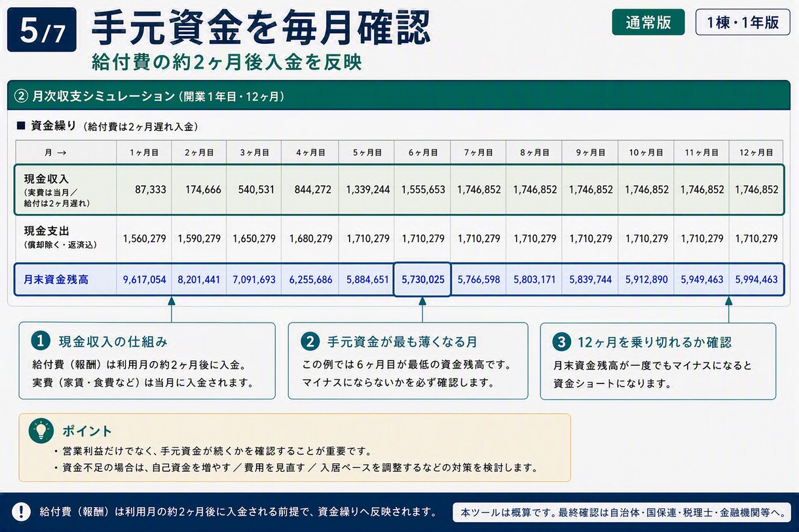Screen dimensions: 799x532
Task: Click the expense value 1,650,279
Action: tap(254, 239)
